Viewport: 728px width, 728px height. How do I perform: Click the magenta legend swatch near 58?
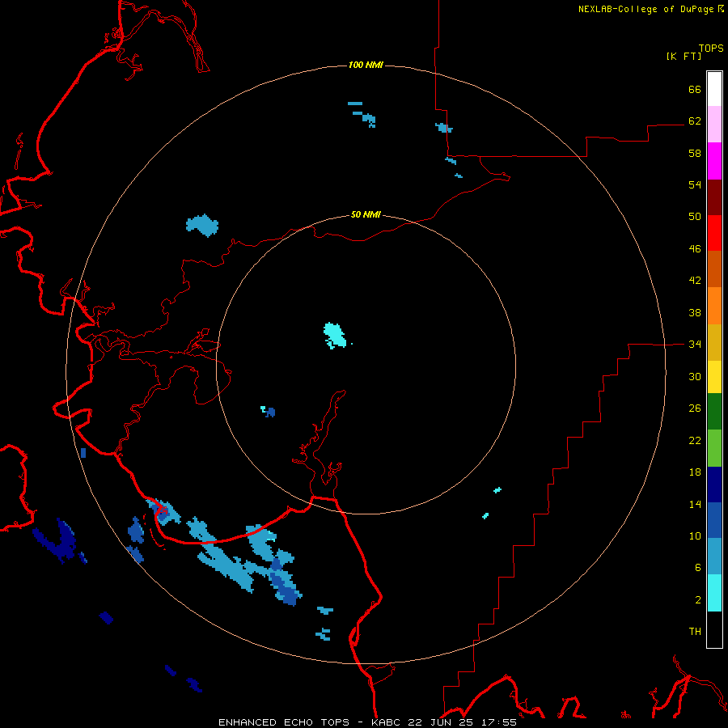click(714, 161)
